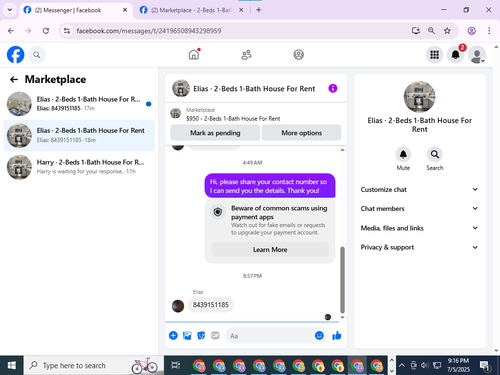Open Harry conversation waiting for response

click(x=79, y=167)
